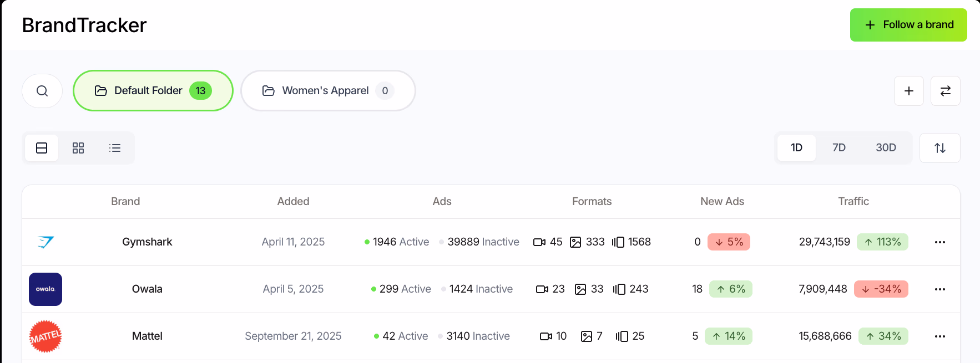
Task: Click the 15,688,666 traffic value
Action: tap(825, 336)
